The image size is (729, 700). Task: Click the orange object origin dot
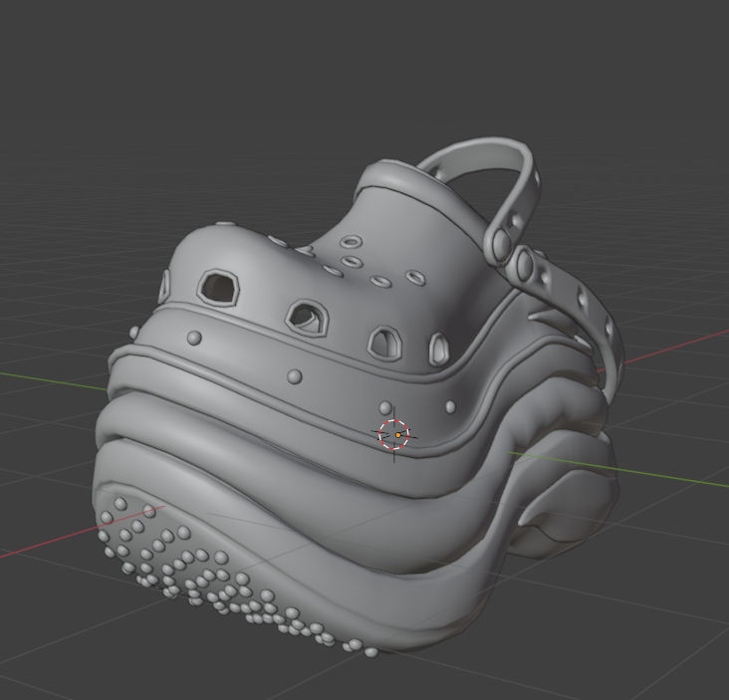(x=398, y=435)
